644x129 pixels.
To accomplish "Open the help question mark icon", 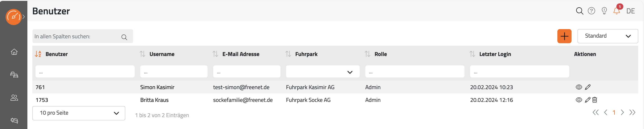I will pos(591,11).
